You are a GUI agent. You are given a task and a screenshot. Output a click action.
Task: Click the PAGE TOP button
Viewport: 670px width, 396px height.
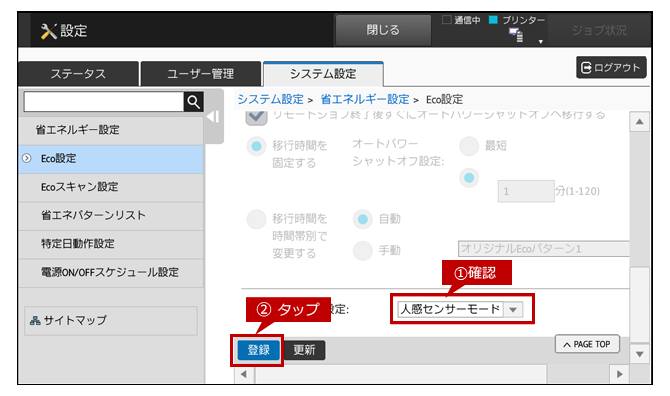(587, 344)
